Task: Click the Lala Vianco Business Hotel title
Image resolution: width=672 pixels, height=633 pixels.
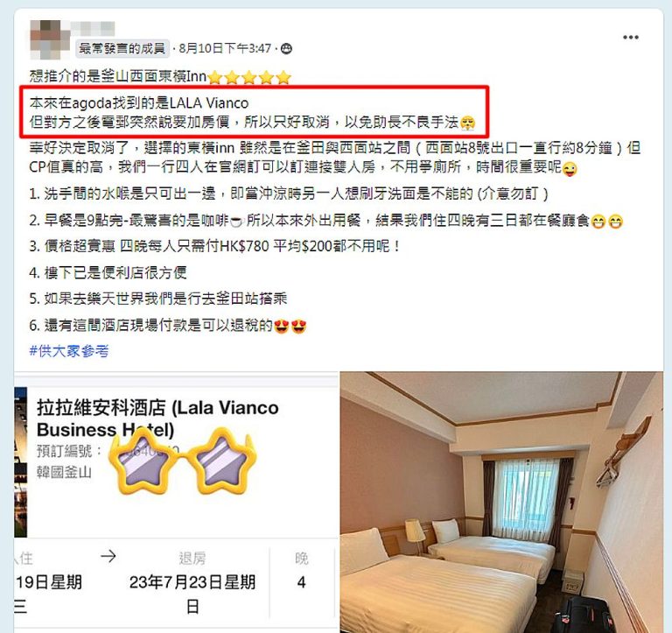Action: (157, 418)
